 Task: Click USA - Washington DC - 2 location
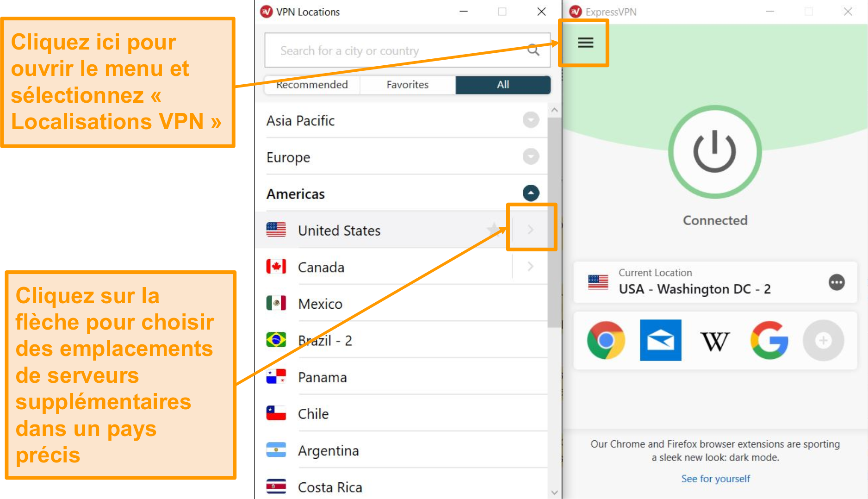[694, 289]
